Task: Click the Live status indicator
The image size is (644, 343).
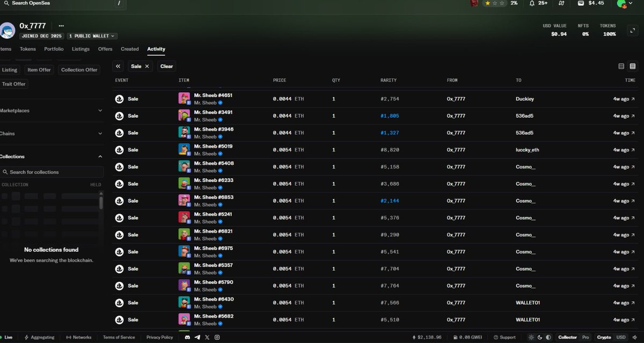Action: pyautogui.click(x=6, y=337)
